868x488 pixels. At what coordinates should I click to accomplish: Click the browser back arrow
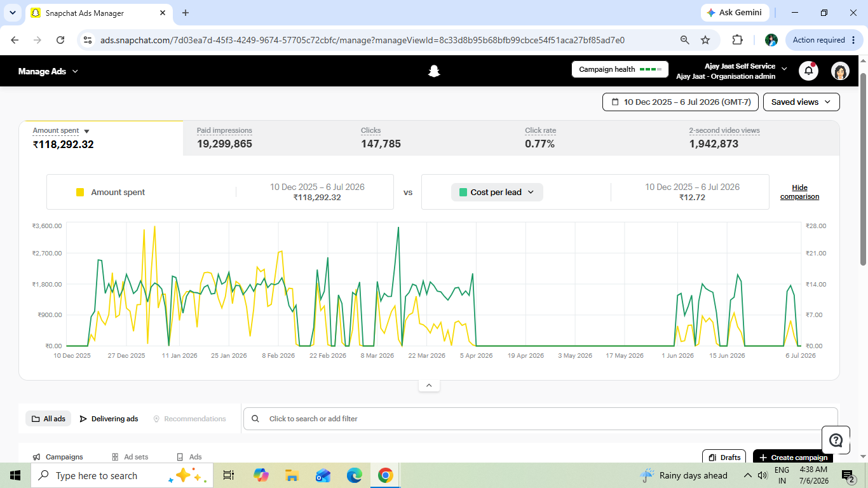tap(15, 40)
